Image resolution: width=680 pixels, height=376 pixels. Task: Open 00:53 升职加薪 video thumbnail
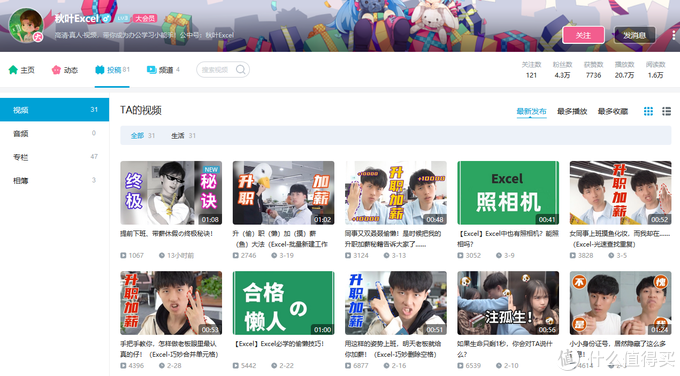[x=171, y=303]
